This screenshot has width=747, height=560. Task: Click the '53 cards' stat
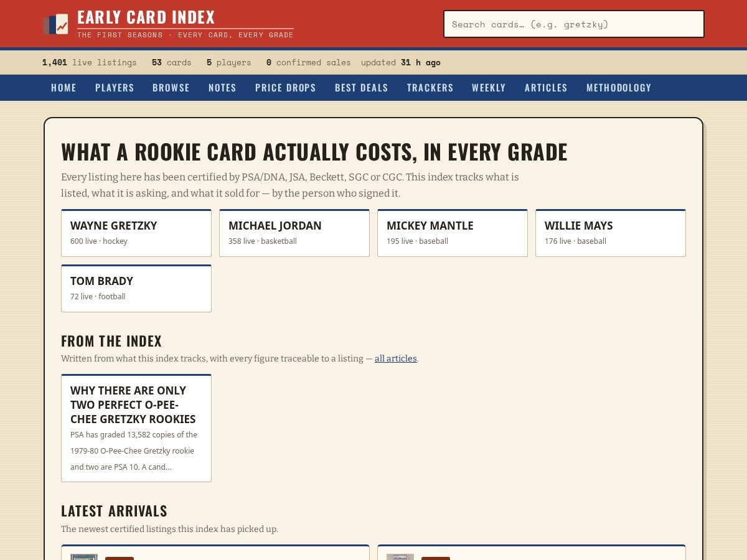[x=172, y=62]
